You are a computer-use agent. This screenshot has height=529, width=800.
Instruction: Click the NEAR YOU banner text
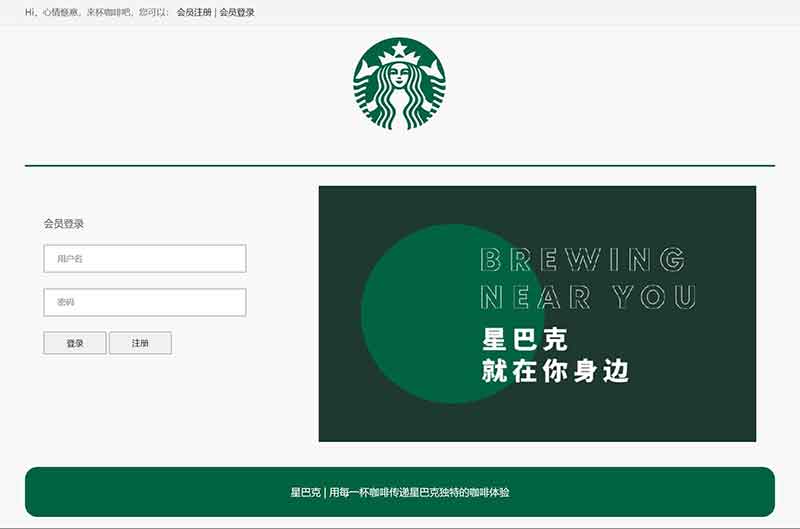[x=587, y=297]
